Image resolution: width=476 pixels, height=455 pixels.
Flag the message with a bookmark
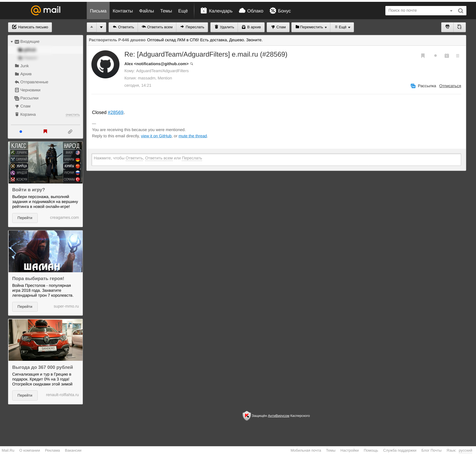[423, 55]
